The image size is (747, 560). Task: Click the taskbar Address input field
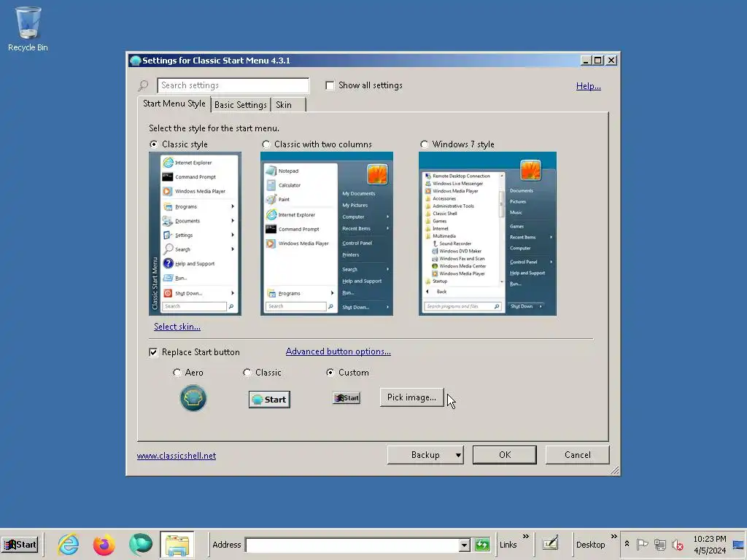(x=352, y=545)
